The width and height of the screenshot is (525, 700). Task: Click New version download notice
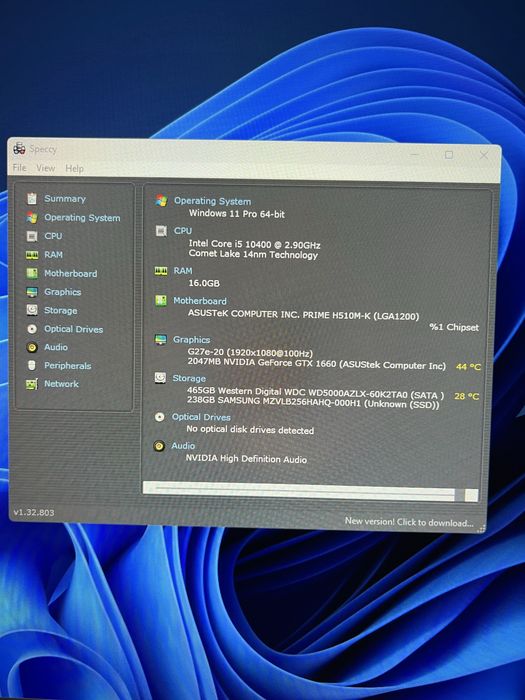point(409,521)
